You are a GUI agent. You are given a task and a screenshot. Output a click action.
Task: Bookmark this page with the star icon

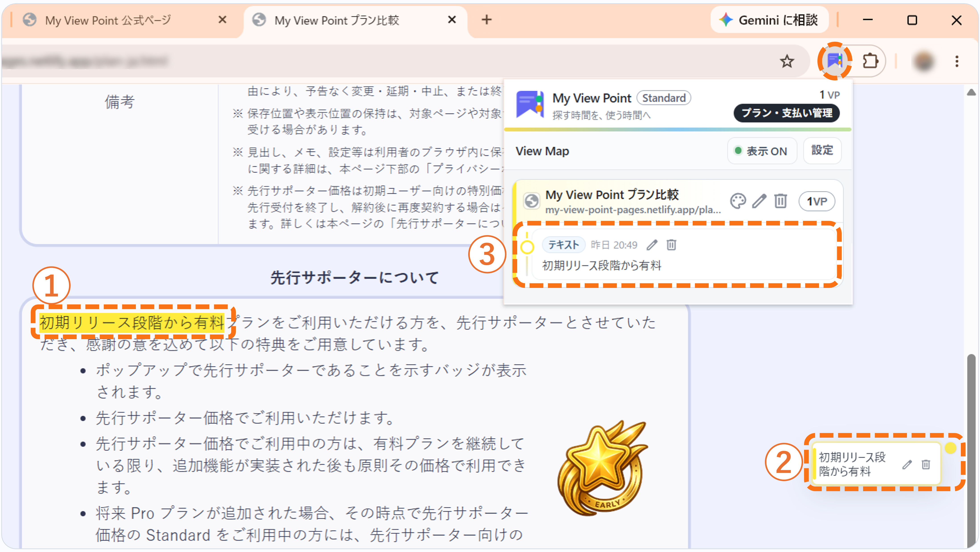[787, 61]
